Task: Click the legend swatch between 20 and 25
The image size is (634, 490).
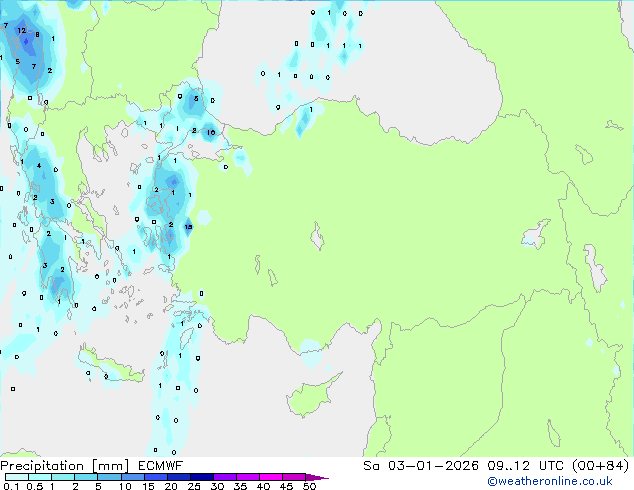Action: 179,477
